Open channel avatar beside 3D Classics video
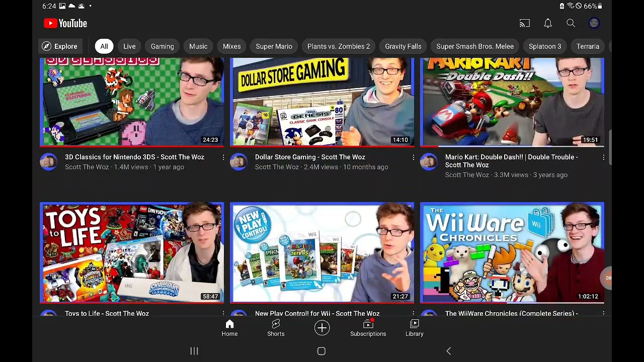This screenshot has height=362, width=644. point(49,161)
